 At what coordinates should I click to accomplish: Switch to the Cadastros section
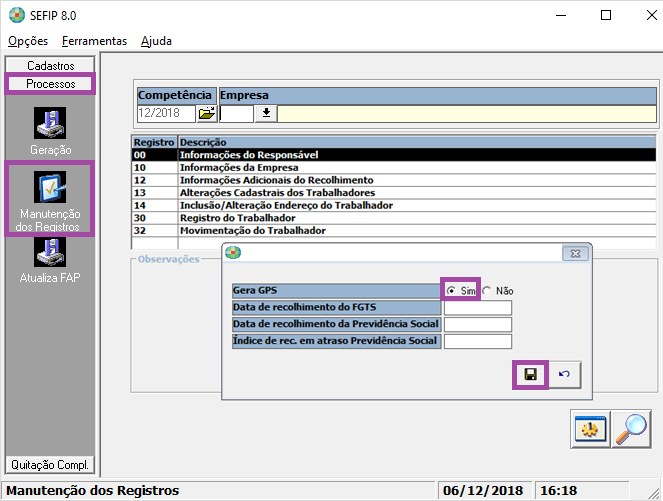(50, 65)
